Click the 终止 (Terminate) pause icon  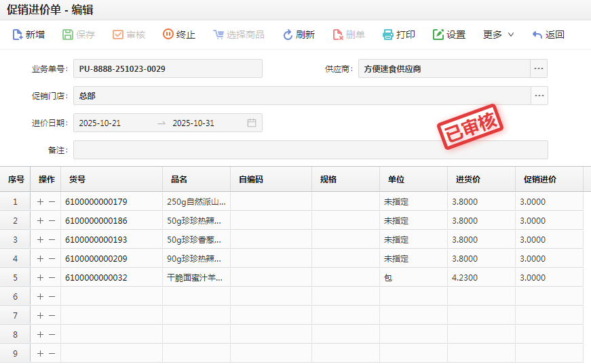pyautogui.click(x=168, y=35)
